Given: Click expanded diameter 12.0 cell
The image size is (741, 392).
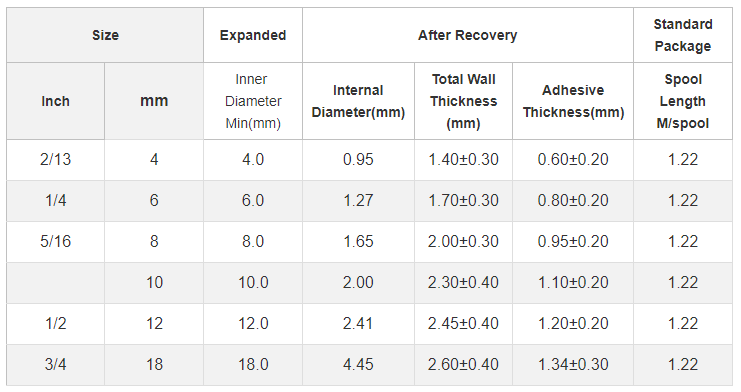Looking at the screenshot, I should pyautogui.click(x=253, y=323).
